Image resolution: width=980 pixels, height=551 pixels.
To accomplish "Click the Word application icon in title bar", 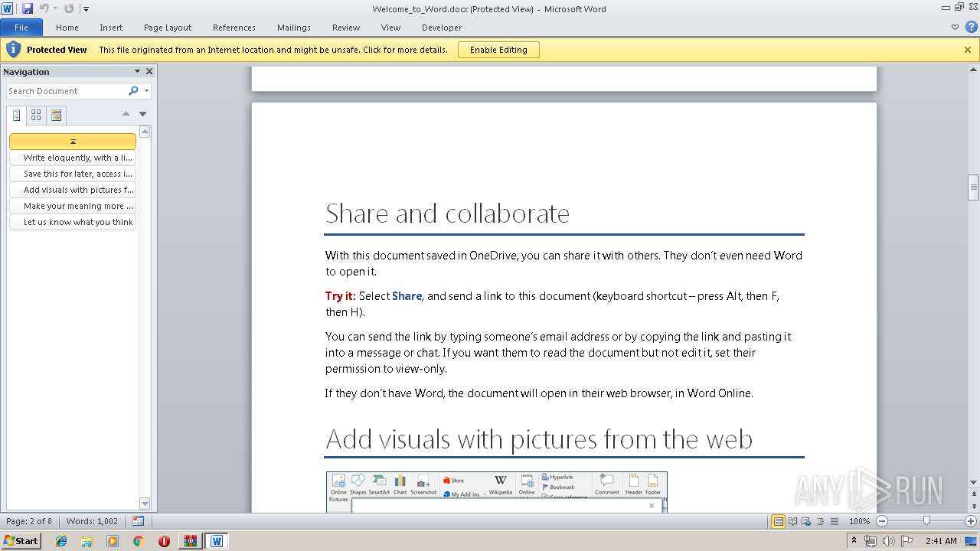I will point(7,8).
